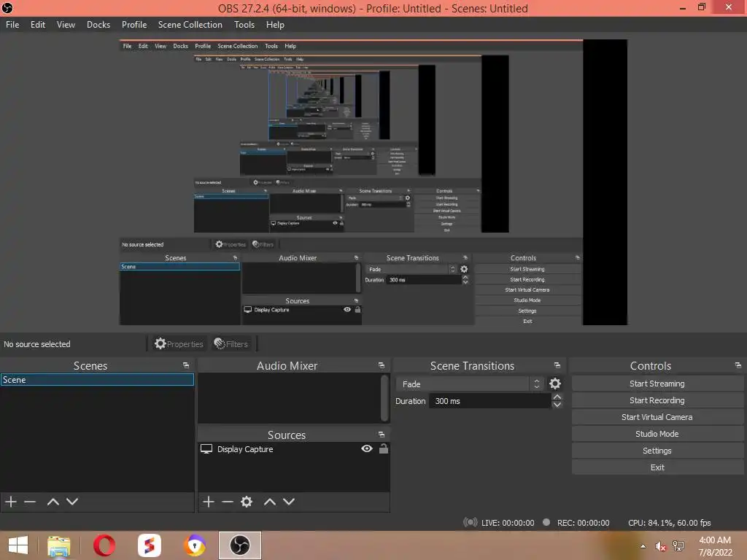Open source Filters in toolbar
The width and height of the screenshot is (747, 560).
tap(231, 344)
